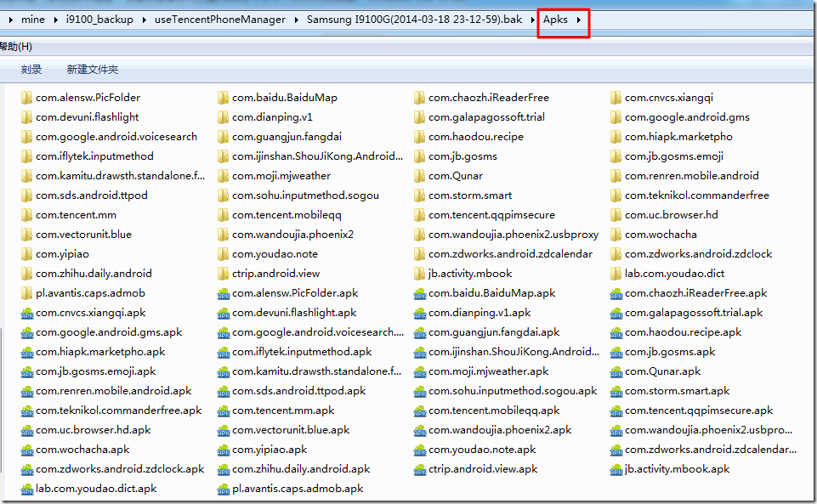Select com.uc.browser.hd folder name

tap(672, 215)
